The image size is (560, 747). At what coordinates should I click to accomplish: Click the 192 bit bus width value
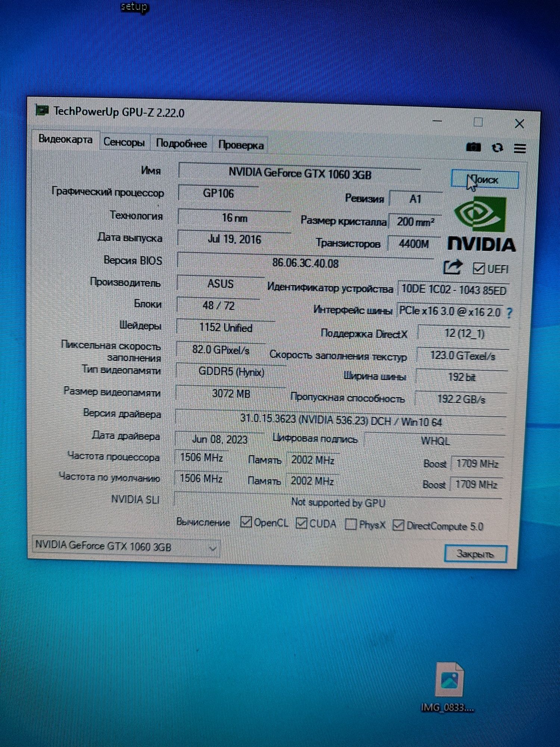pyautogui.click(x=461, y=377)
